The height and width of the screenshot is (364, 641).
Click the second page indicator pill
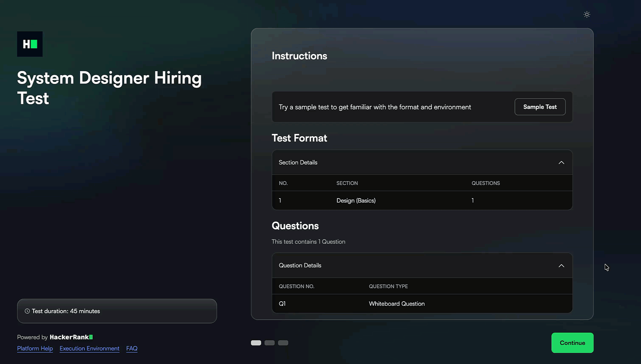269,342
